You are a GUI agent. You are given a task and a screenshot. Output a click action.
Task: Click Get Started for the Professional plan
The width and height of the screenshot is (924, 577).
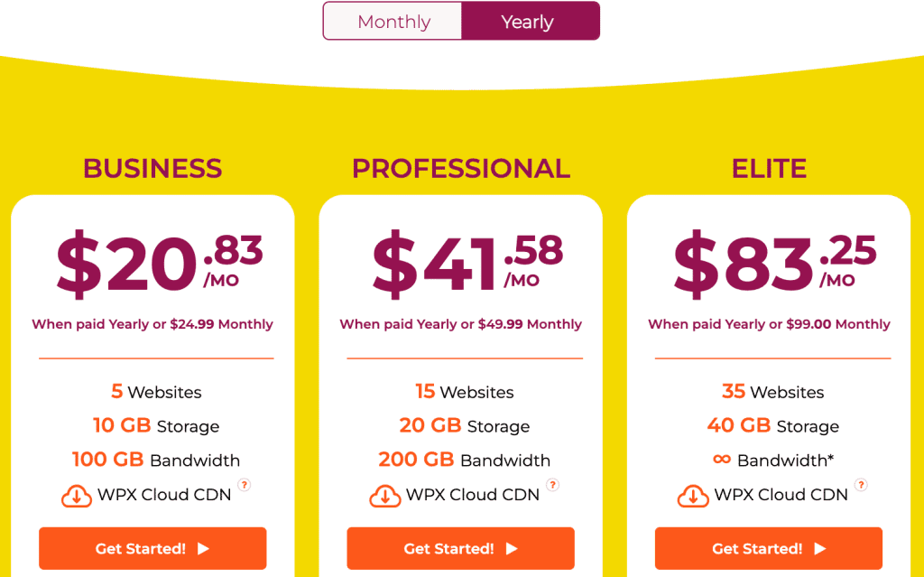click(x=460, y=548)
